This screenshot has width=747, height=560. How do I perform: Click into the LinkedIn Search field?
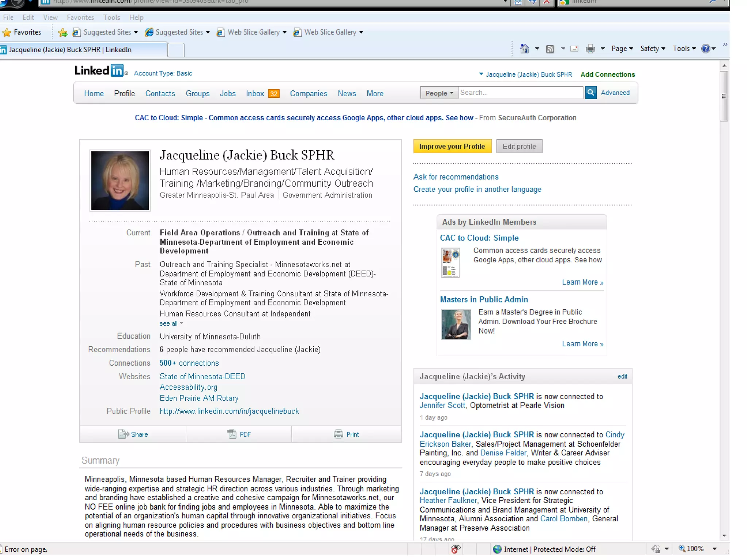coord(520,93)
